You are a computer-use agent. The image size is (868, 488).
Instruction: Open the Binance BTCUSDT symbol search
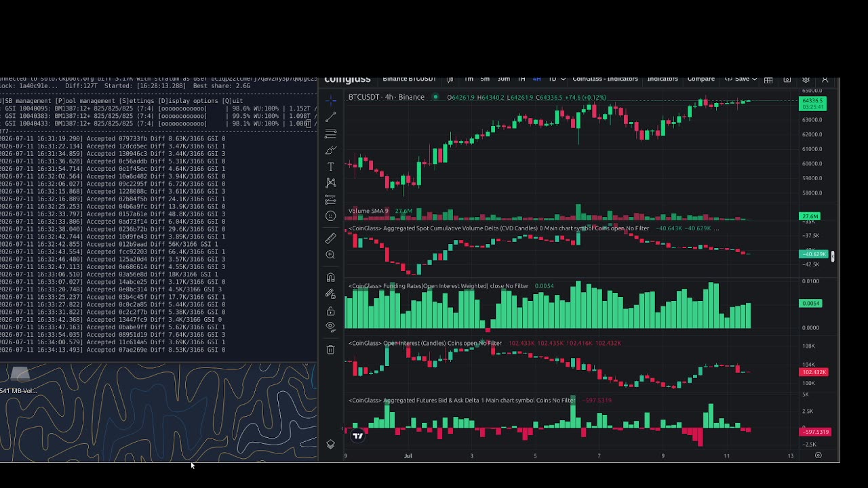tap(409, 79)
